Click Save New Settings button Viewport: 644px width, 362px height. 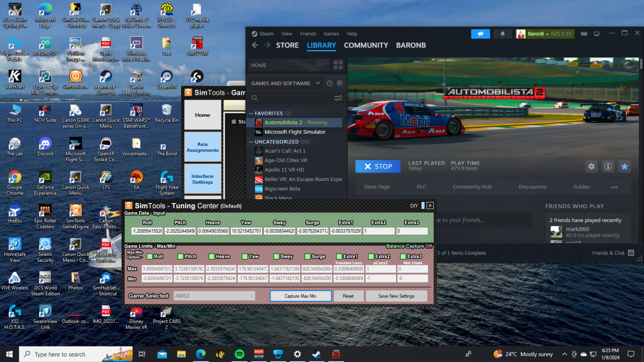[396, 296]
